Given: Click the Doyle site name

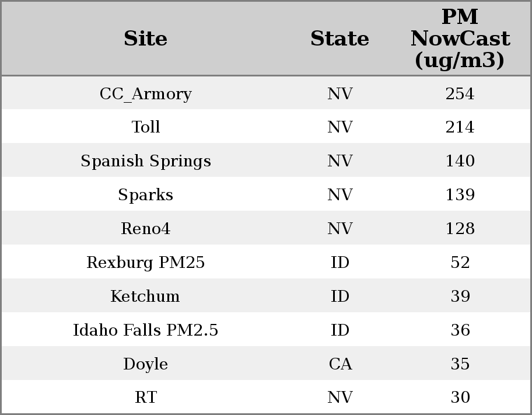Looking at the screenshot, I should tap(145, 364).
